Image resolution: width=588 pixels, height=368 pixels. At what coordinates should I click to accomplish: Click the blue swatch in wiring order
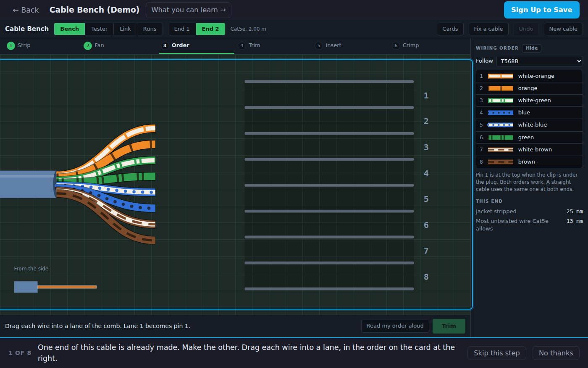tap(501, 113)
